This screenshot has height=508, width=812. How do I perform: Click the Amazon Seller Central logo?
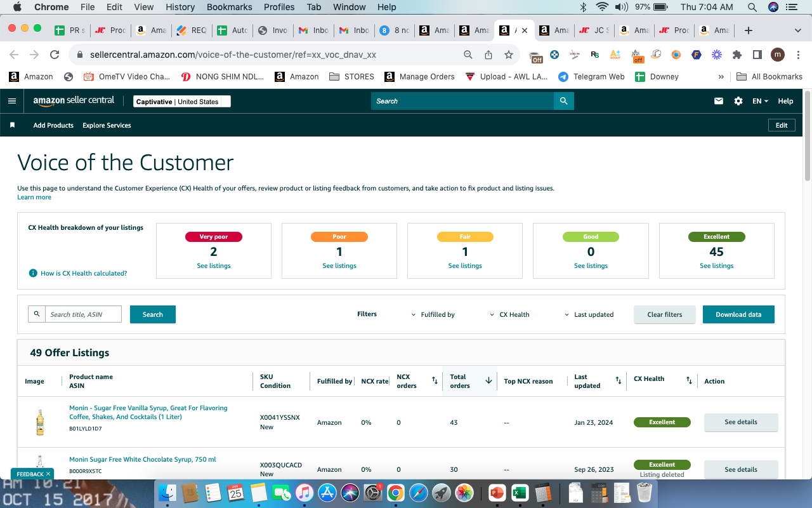coord(74,101)
